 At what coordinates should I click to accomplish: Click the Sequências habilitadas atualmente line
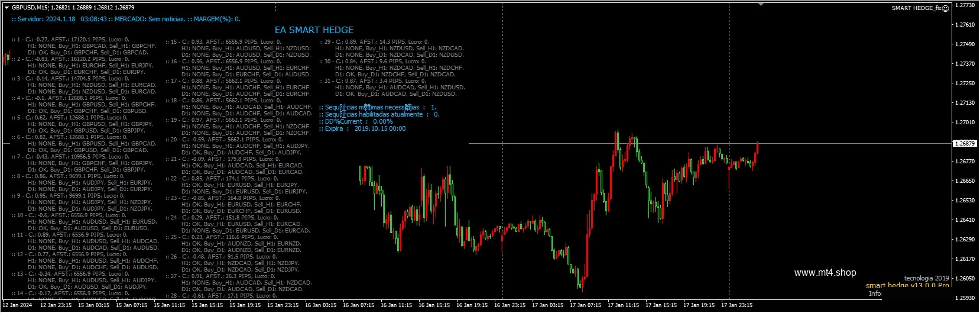[379, 114]
